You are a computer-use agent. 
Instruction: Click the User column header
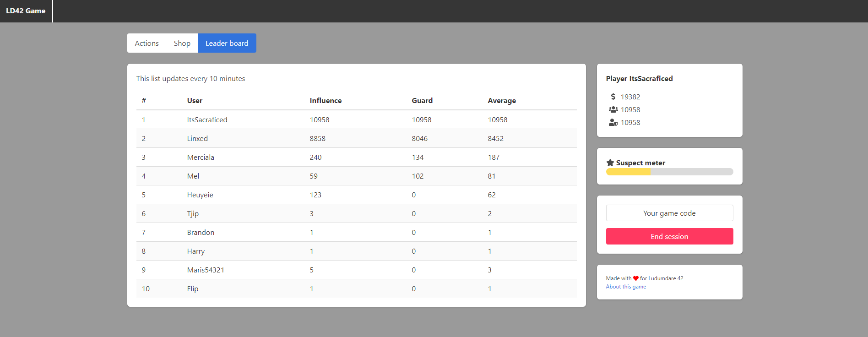[195, 101]
